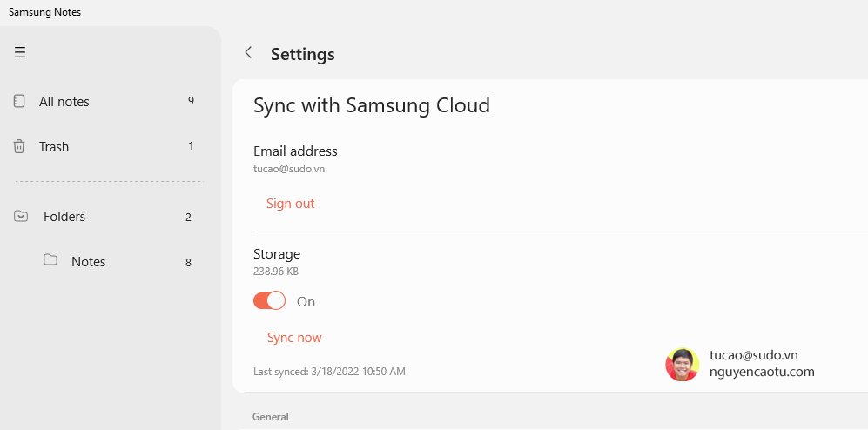
Task: Click the Trash bin icon
Action: tap(19, 147)
